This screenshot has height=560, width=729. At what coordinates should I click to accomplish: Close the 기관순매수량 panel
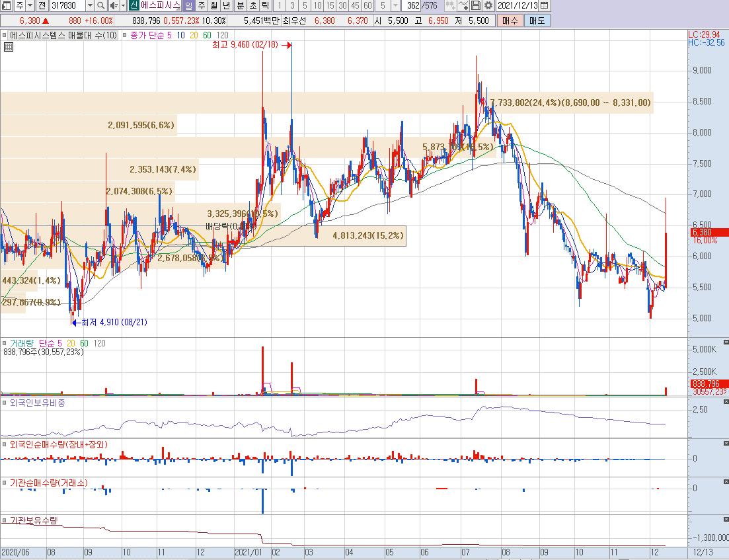coord(726,482)
